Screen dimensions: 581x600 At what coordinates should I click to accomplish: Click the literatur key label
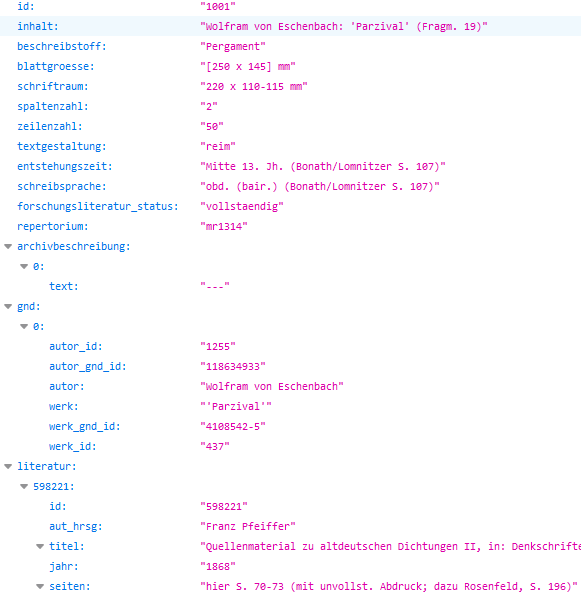[47, 466]
